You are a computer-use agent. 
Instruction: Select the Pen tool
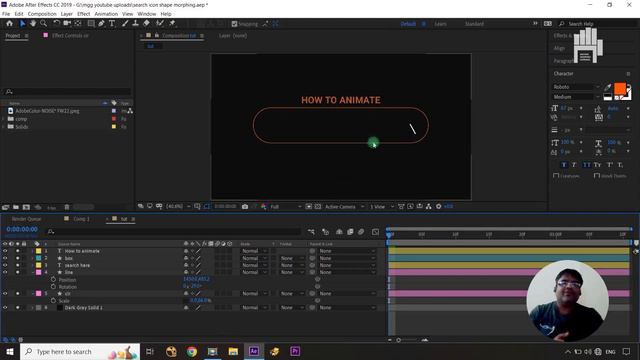pos(101,24)
